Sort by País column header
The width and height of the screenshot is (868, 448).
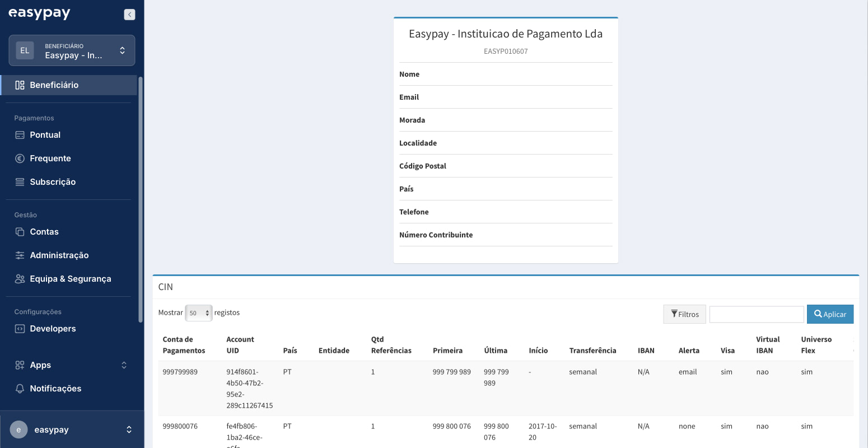290,351
